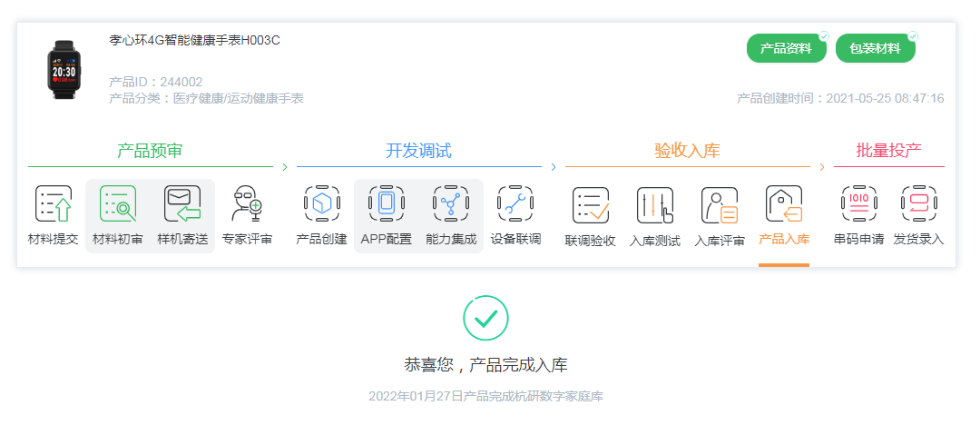This screenshot has height=425, width=980.
Task: Select the 能力集成 step icon
Action: pos(451,203)
